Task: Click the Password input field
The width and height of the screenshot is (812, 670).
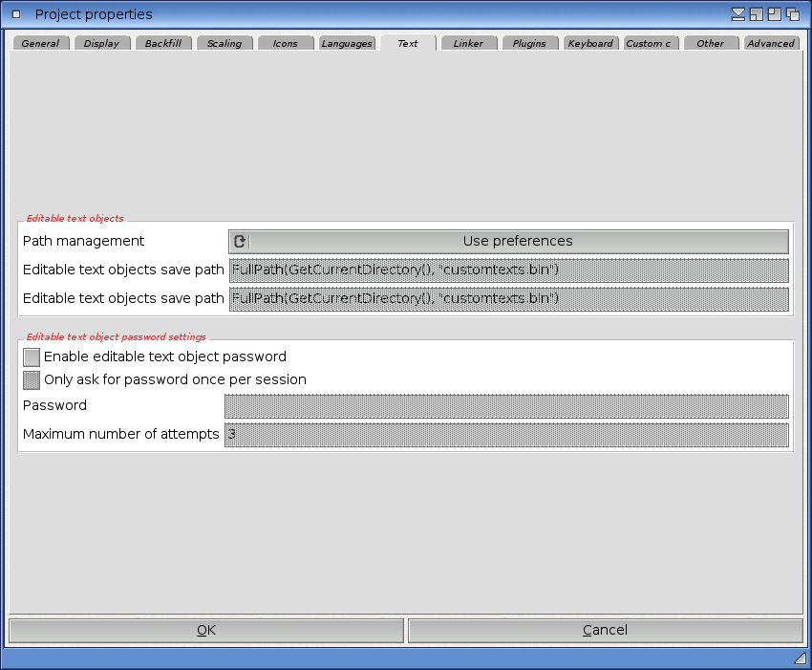Action: [506, 407]
